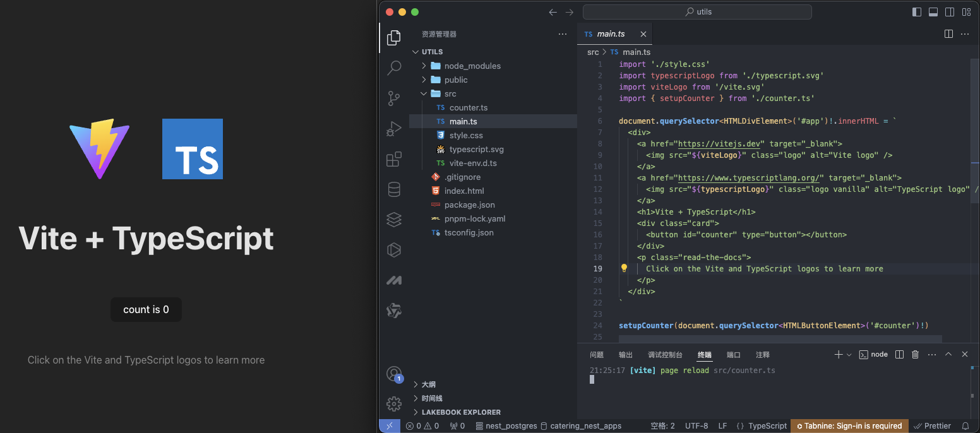Open the Search view in activity bar
Screen dimensions: 980x433
[x=394, y=68]
